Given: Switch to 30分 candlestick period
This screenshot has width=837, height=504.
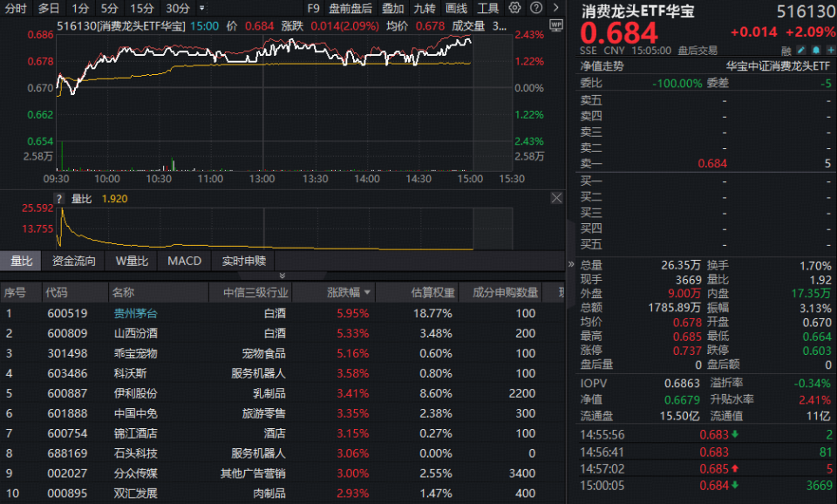Looking at the screenshot, I should coord(177,8).
